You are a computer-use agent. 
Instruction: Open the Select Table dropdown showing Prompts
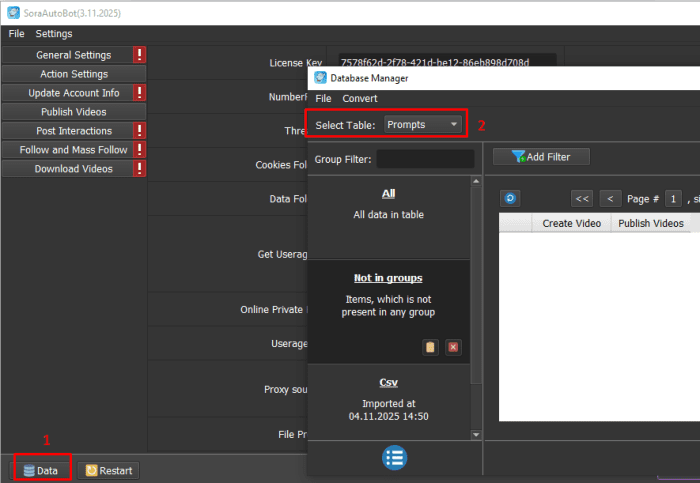424,124
